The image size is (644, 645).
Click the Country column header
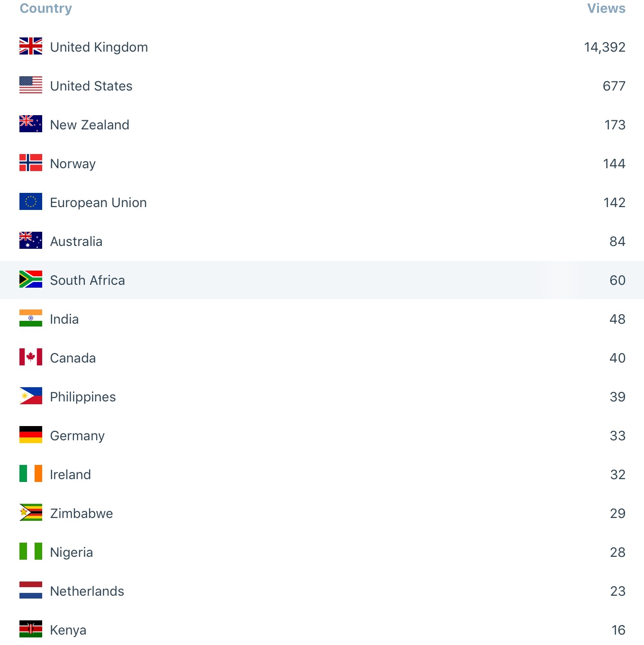pyautogui.click(x=46, y=9)
